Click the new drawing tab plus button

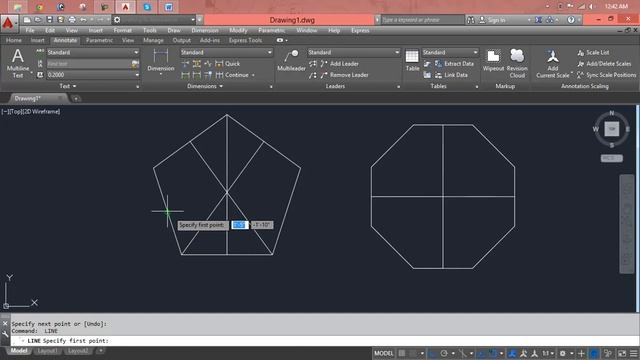(76, 98)
